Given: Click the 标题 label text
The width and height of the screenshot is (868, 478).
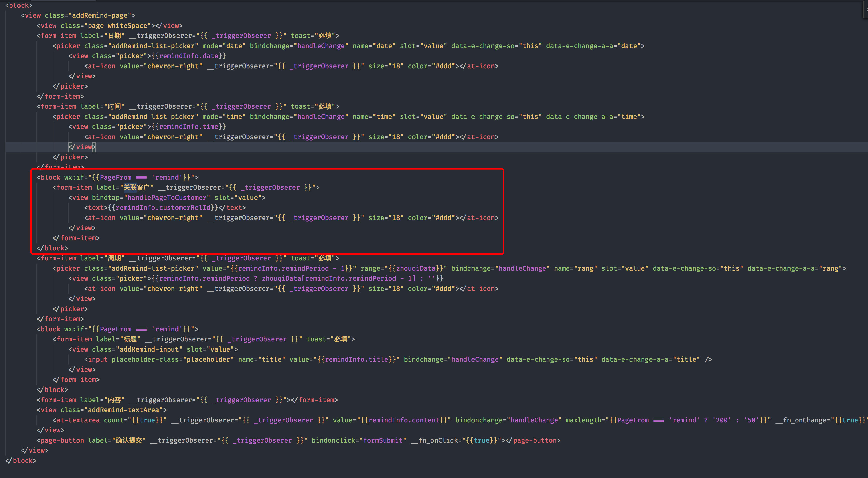Looking at the screenshot, I should pos(130,339).
